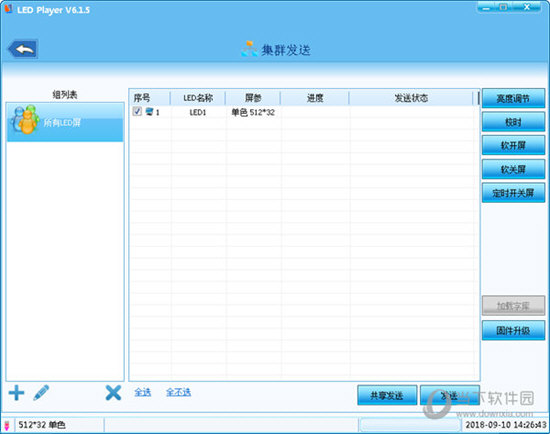Click the 共享发送 shared send button
This screenshot has height=434, width=550.
pyautogui.click(x=387, y=395)
